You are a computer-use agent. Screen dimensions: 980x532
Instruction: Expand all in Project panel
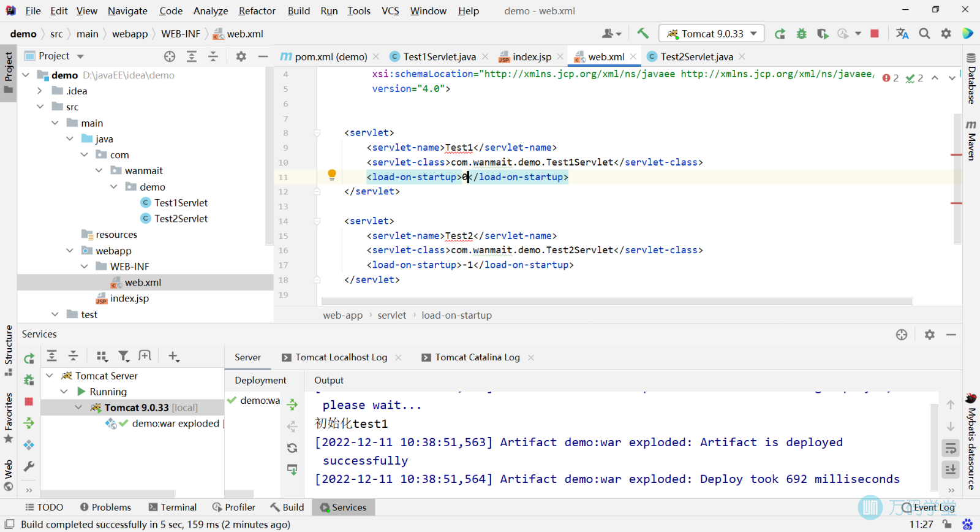point(192,56)
